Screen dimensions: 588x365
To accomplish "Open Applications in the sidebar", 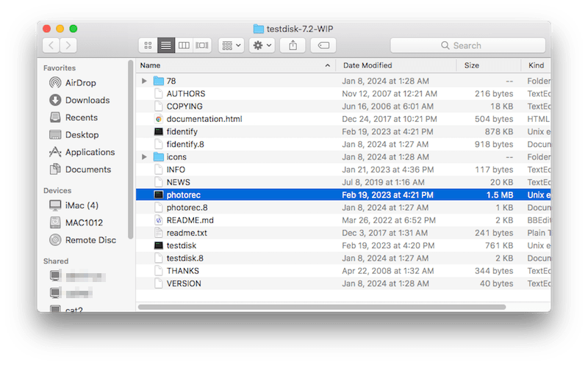I will (x=82, y=152).
